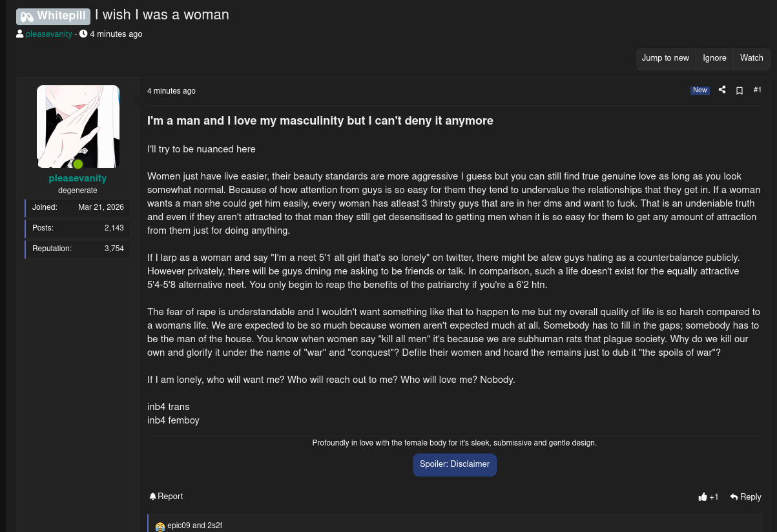
Task: Click the share icon on post #1
Action: 722,90
